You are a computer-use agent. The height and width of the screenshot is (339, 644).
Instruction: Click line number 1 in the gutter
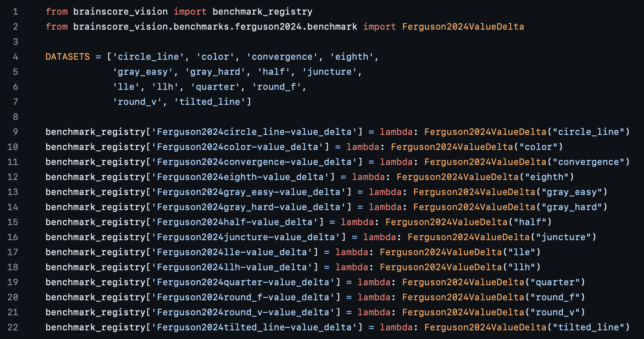15,12
